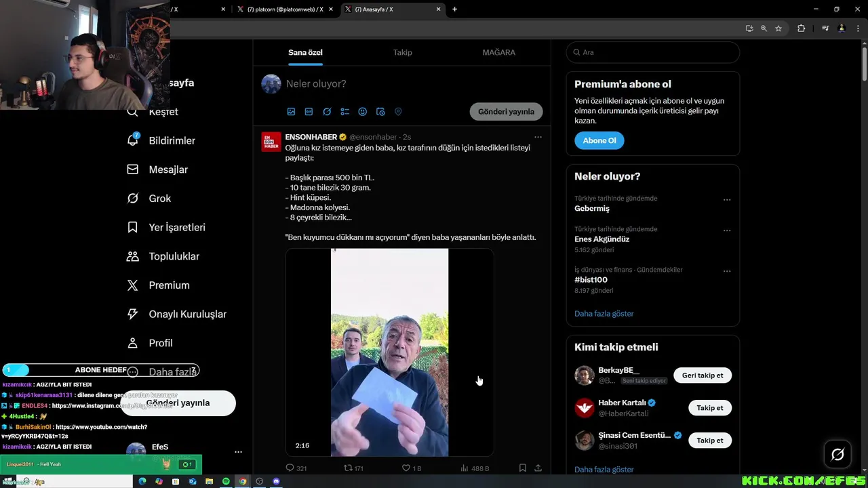This screenshot has width=868, height=488.
Task: Close the Anasayfa / X browser tab
Action: (x=439, y=9)
